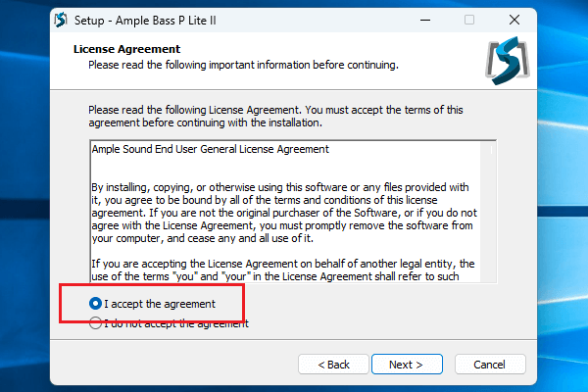This screenshot has height=392, width=588.
Task: Click the Setup installer icon in title bar
Action: (x=62, y=20)
